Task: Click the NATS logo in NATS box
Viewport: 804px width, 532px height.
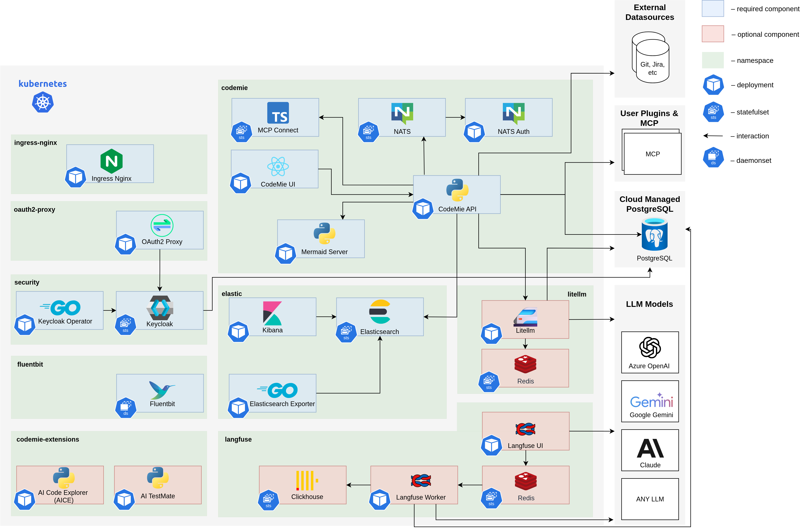Action: point(402,113)
